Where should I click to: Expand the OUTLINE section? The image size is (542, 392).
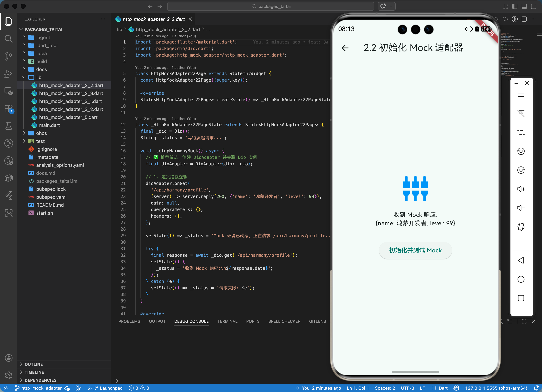click(34, 364)
